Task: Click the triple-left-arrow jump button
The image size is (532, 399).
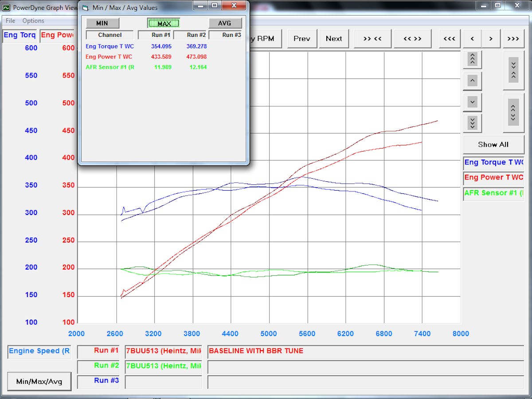Action: tap(449, 39)
